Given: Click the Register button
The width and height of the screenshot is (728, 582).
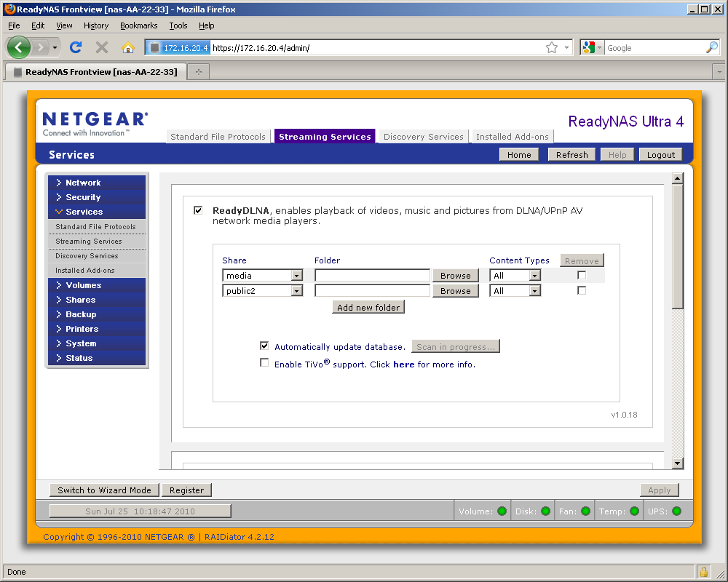Looking at the screenshot, I should [186, 490].
